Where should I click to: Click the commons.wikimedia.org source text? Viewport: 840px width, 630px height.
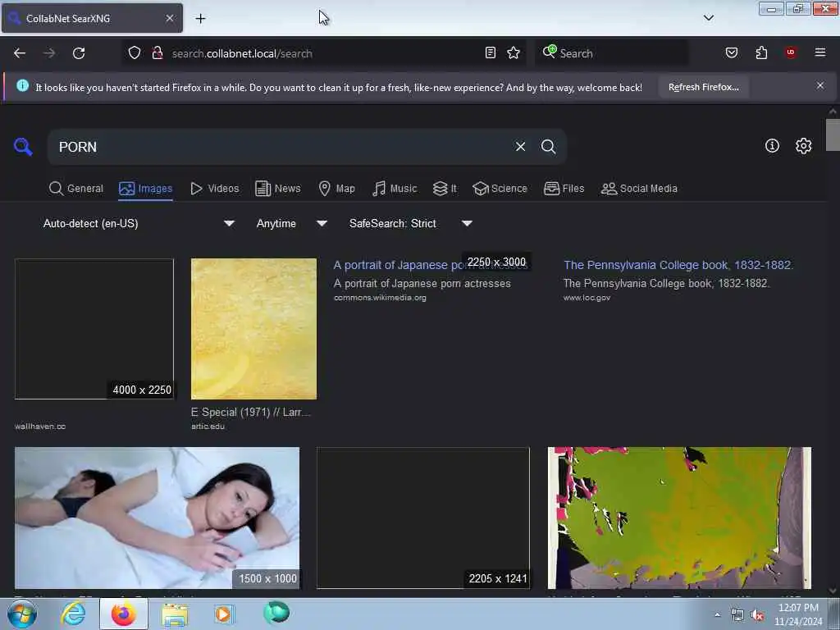(380, 298)
